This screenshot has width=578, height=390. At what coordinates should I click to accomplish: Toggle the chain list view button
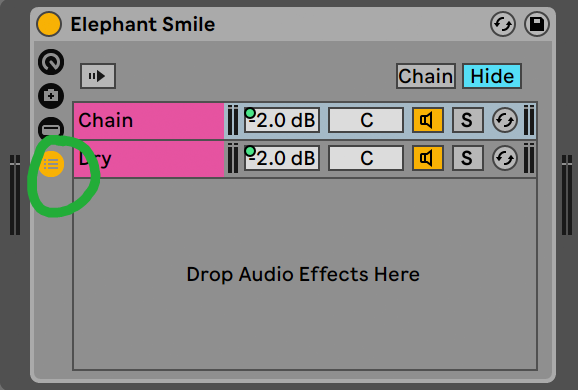[x=51, y=164]
